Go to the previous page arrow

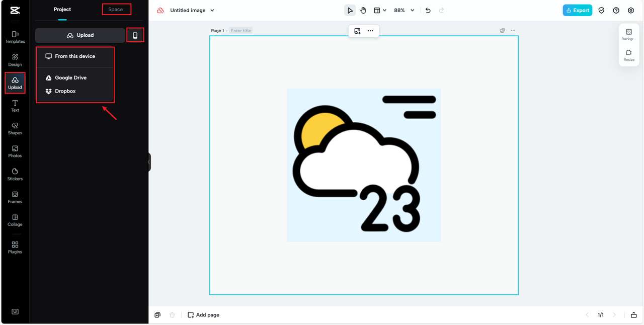point(587,315)
